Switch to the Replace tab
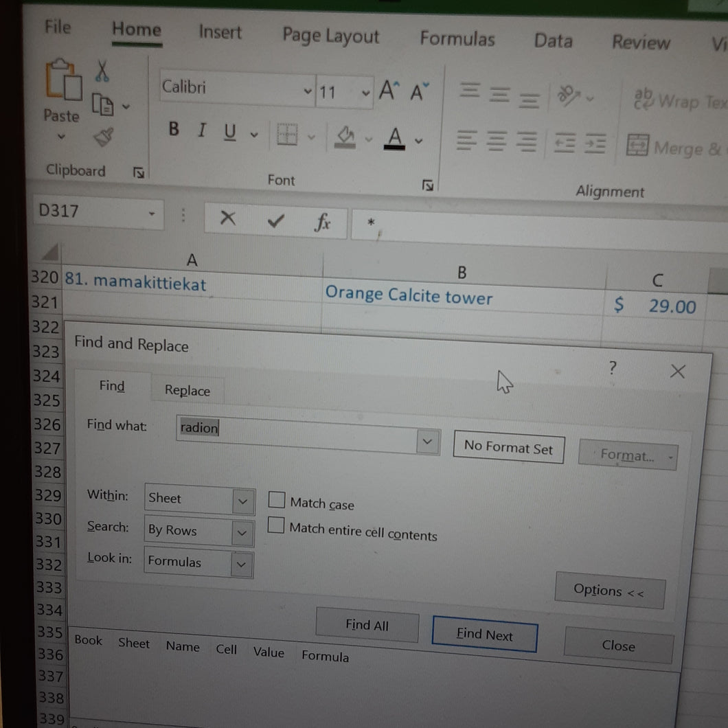728x728 pixels. coord(187,391)
